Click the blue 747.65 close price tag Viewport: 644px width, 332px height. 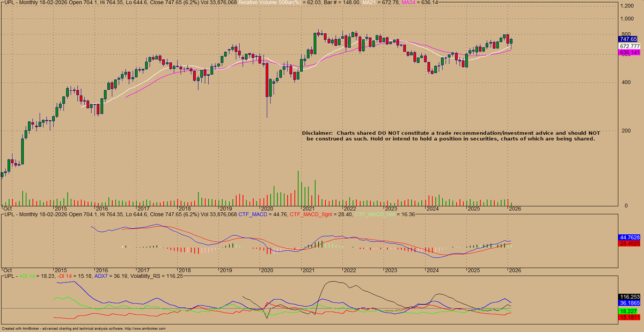point(628,39)
